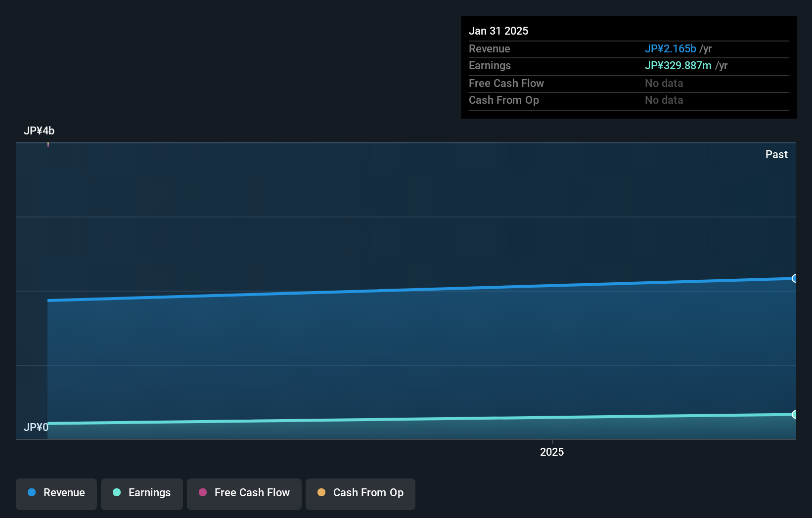Click the JP¥0 y-axis label

36,427
